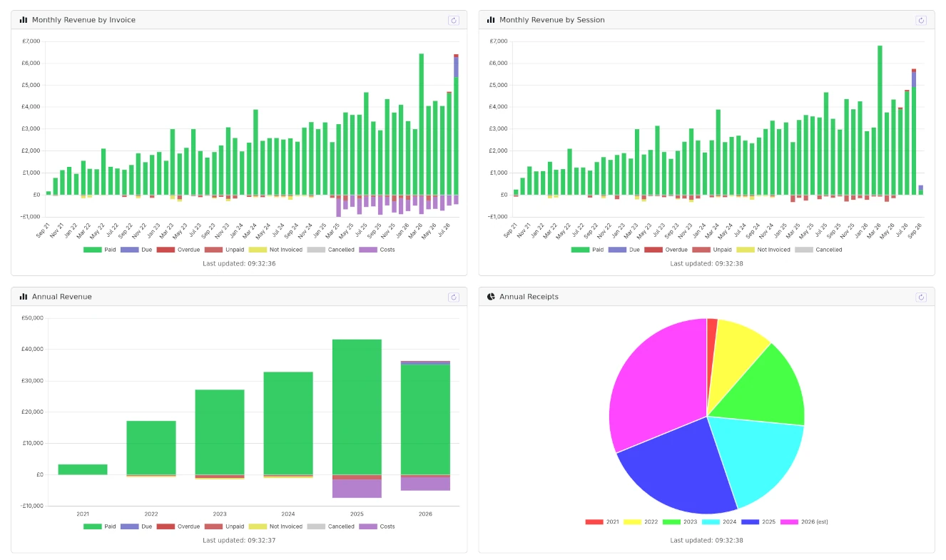Viewport: 946px width, 560px height.
Task: Toggle 2021 legend swatch in Annual Receipts
Action: [x=594, y=522]
